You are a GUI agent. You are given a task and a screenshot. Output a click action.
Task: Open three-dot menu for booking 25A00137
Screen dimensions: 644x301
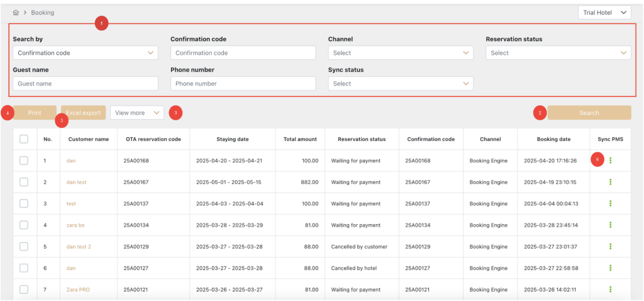click(610, 203)
